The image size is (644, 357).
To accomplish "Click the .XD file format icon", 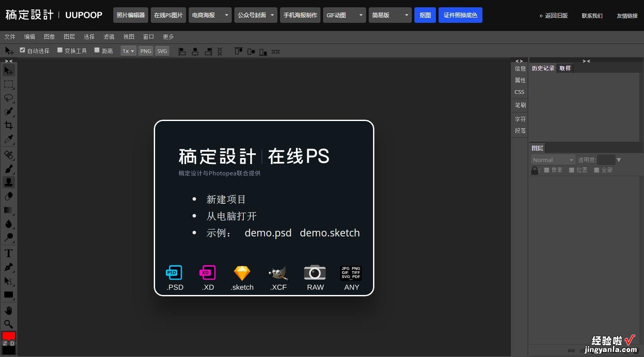I will click(x=208, y=273).
